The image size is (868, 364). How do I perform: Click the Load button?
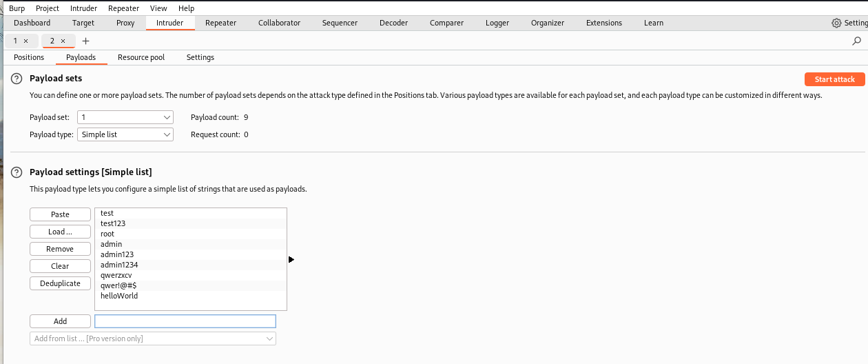coord(61,232)
